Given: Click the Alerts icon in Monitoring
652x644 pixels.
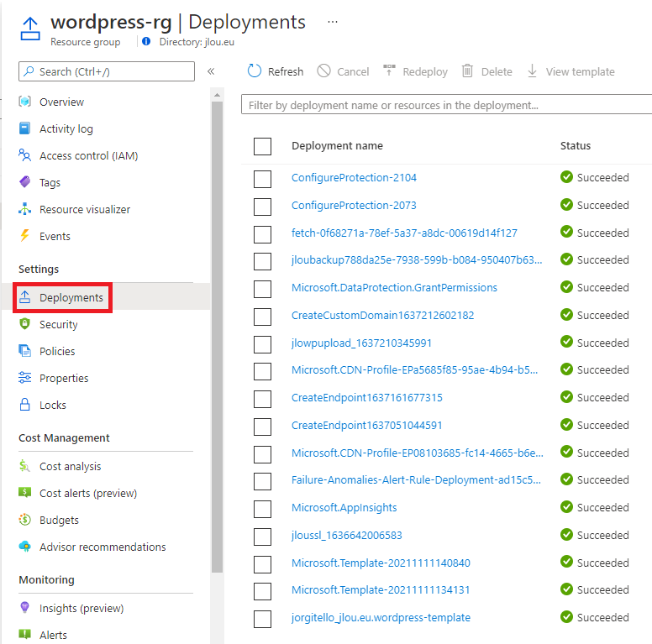Looking at the screenshot, I should [25, 634].
